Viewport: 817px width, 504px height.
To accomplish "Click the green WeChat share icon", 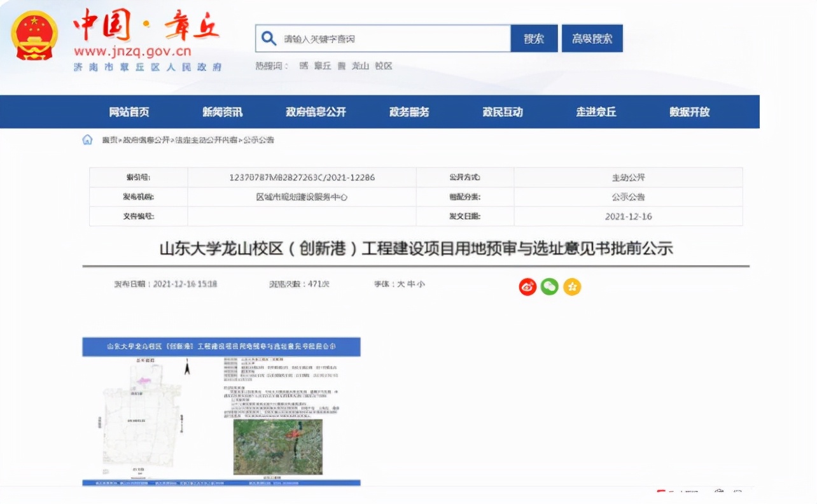I will pyautogui.click(x=549, y=286).
